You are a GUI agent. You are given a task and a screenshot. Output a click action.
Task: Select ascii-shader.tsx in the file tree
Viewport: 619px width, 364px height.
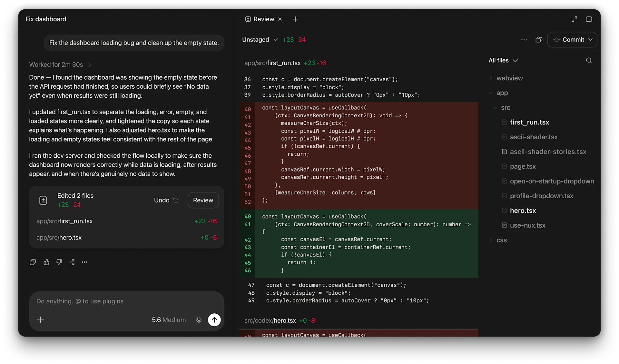coord(534,137)
